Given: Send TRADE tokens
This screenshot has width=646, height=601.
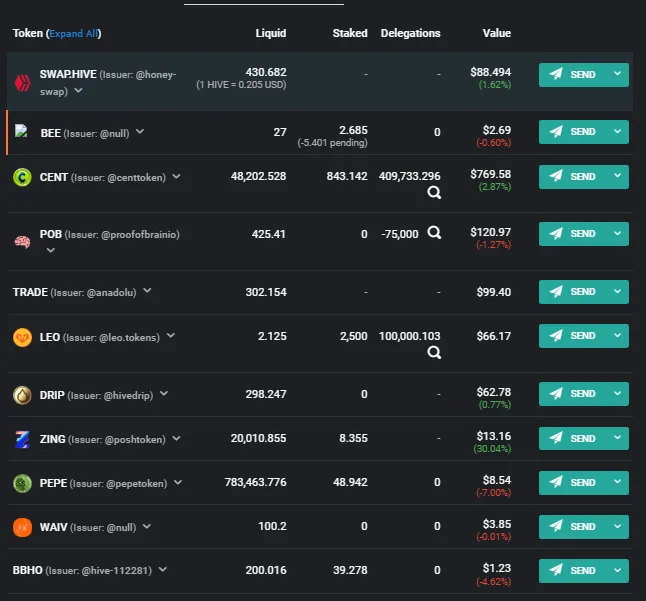Looking at the screenshot, I should coord(573,292).
